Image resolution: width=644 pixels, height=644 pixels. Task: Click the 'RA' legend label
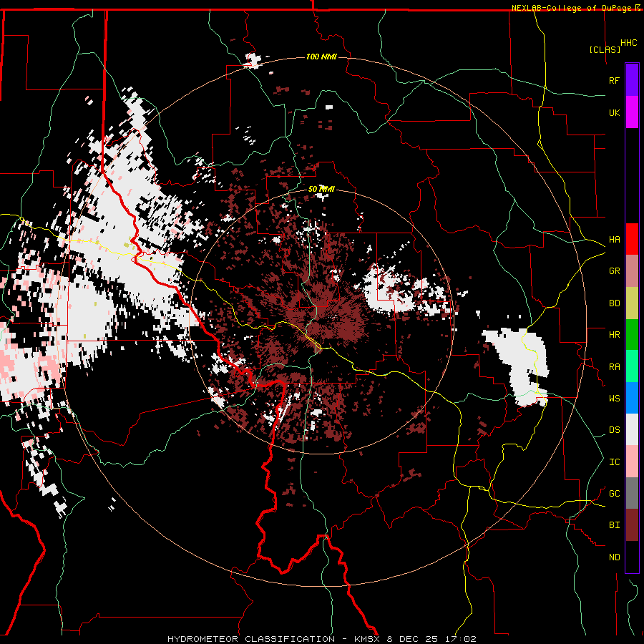(x=615, y=367)
